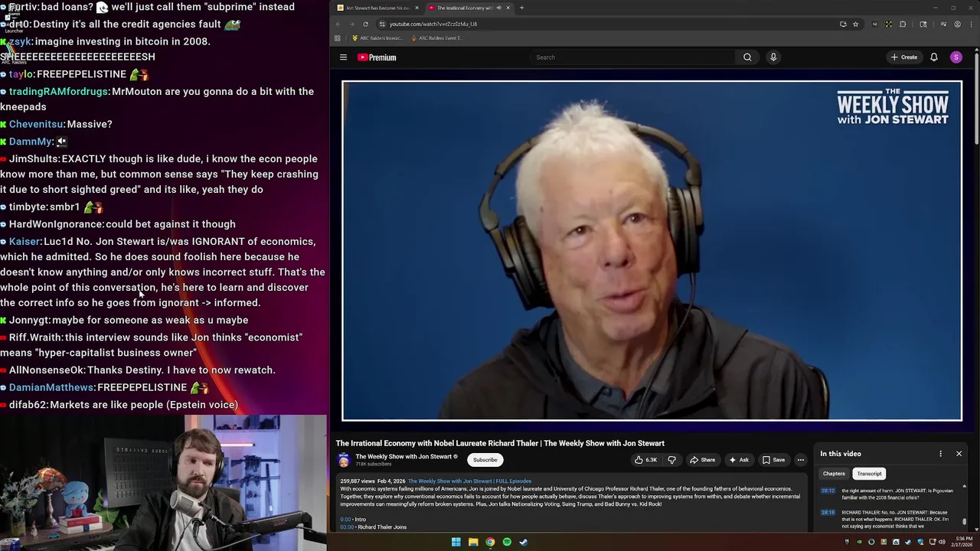Dislike the video with the thumbs-down icon
980x551 pixels.
pyautogui.click(x=672, y=460)
